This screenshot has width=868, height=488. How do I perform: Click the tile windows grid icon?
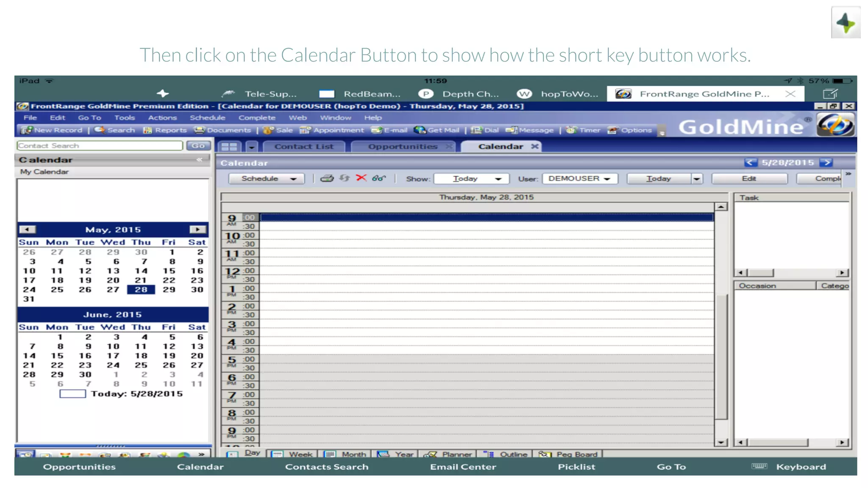[229, 147]
